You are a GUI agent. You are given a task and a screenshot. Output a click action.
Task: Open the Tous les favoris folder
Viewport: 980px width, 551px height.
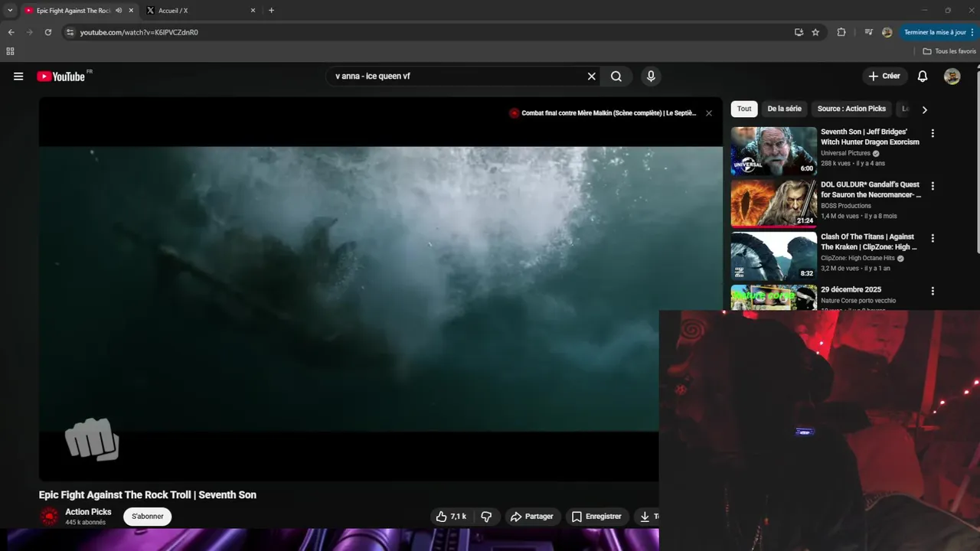(x=949, y=51)
